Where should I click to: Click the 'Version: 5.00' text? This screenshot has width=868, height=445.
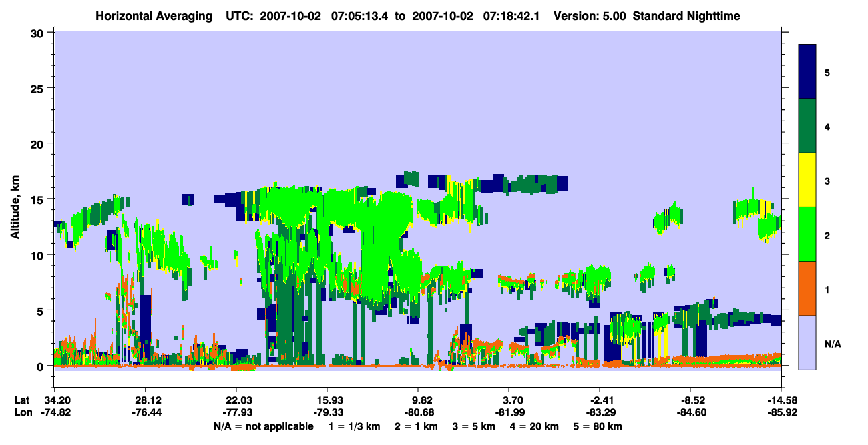pos(590,15)
